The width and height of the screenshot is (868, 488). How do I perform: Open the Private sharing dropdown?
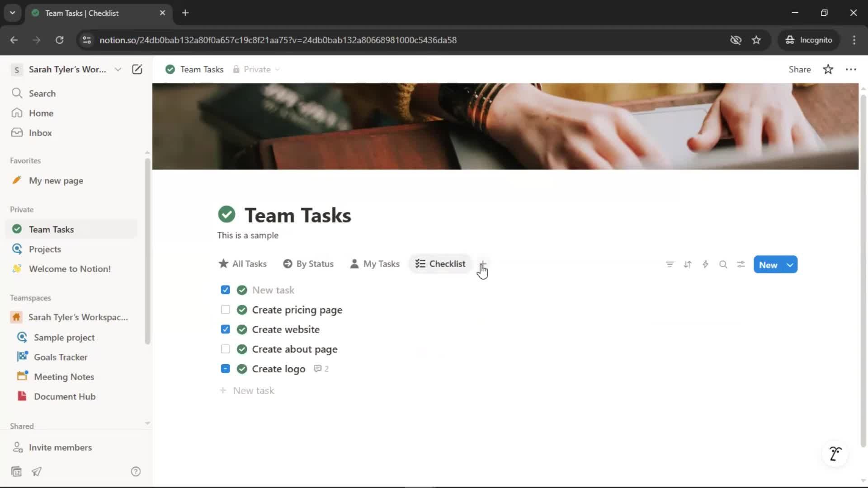click(256, 69)
